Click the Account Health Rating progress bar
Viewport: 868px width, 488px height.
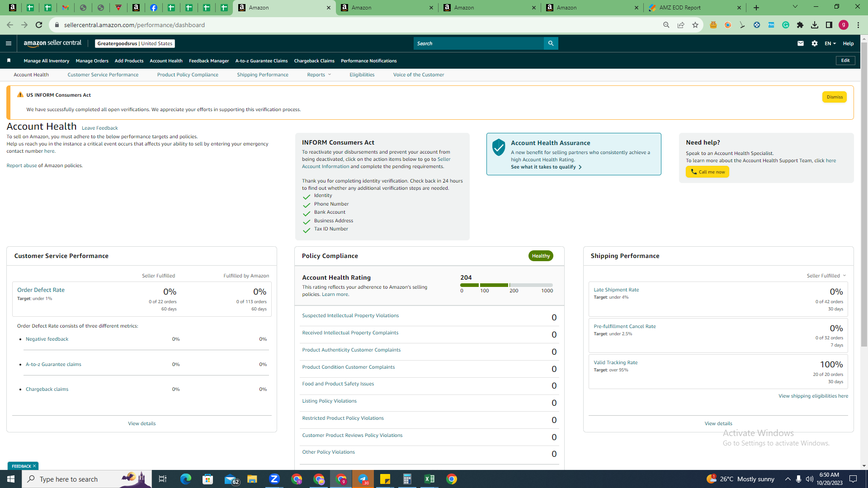506,285
